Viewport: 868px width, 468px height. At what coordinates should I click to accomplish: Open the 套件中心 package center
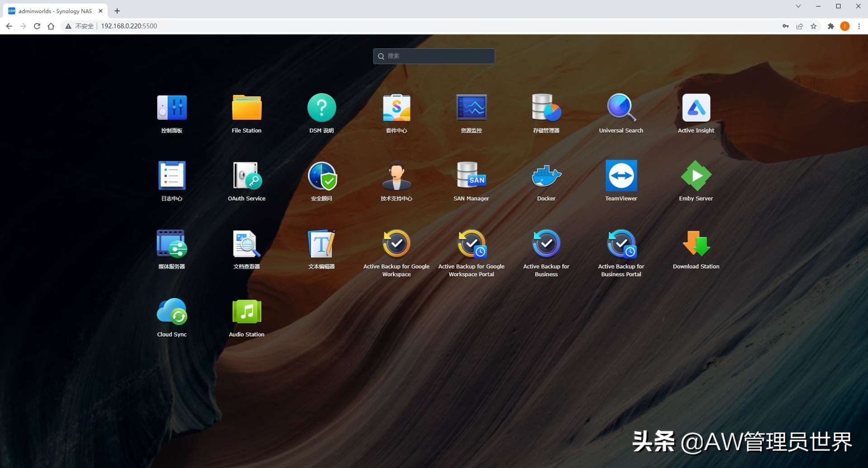pyautogui.click(x=396, y=108)
